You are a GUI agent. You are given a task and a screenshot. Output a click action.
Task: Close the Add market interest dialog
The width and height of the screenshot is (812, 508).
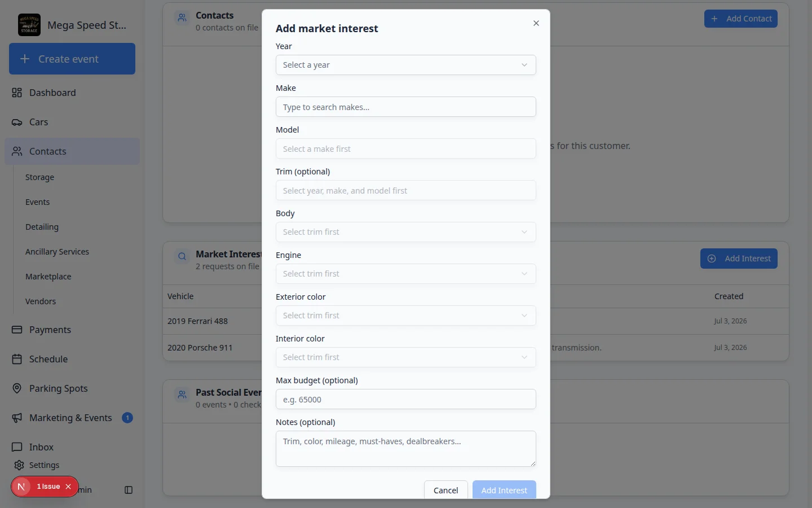[x=536, y=23]
